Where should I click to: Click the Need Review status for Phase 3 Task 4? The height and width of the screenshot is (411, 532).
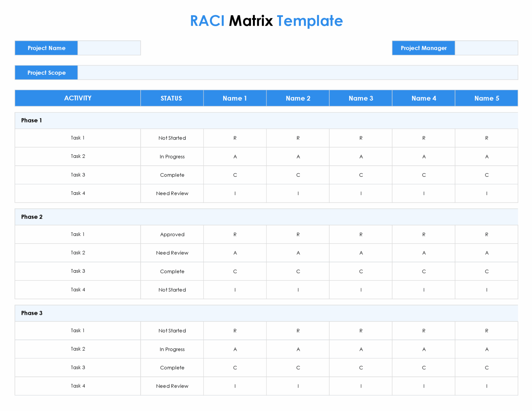coord(172,386)
